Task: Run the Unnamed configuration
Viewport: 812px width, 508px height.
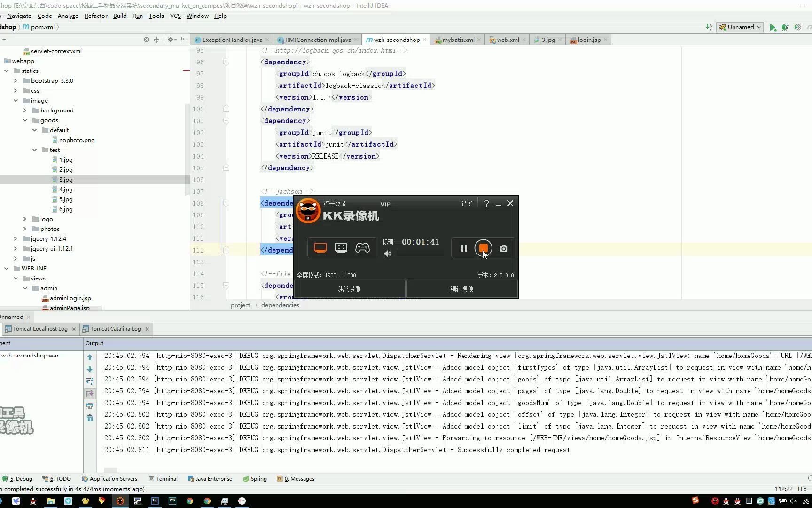Action: [773, 27]
